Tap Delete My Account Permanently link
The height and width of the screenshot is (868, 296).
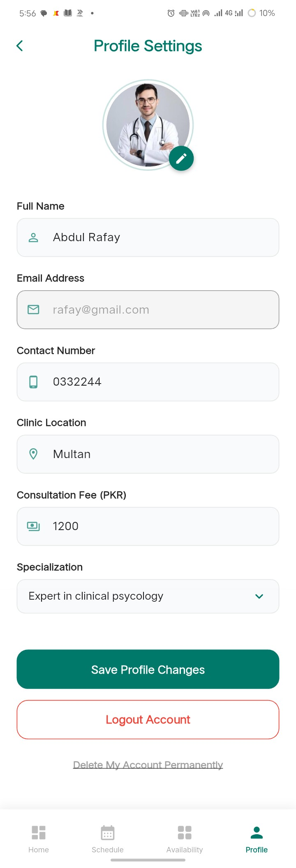(x=148, y=765)
